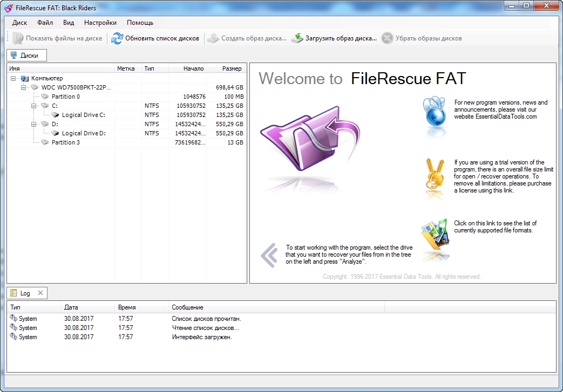This screenshot has height=392, width=563.
Task: Click the 'Интерфейс загружен.' log message
Action: (x=202, y=337)
